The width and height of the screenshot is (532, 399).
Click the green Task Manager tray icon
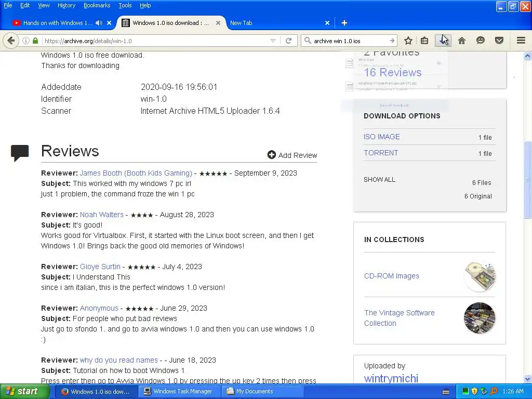(x=465, y=392)
